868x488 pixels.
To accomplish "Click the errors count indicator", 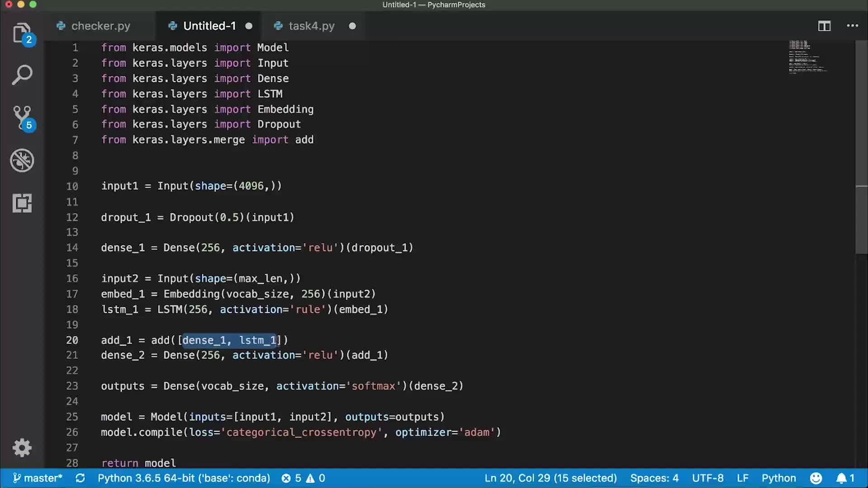I will (291, 478).
